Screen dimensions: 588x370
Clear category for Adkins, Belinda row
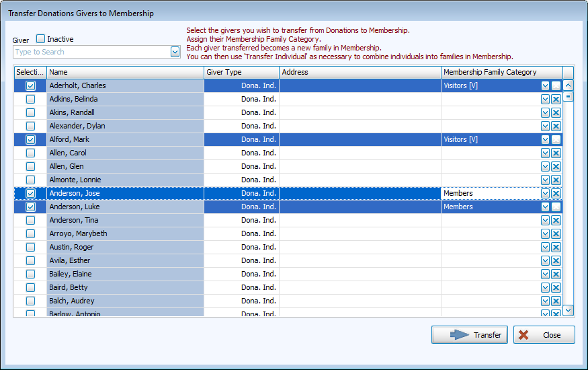point(556,99)
